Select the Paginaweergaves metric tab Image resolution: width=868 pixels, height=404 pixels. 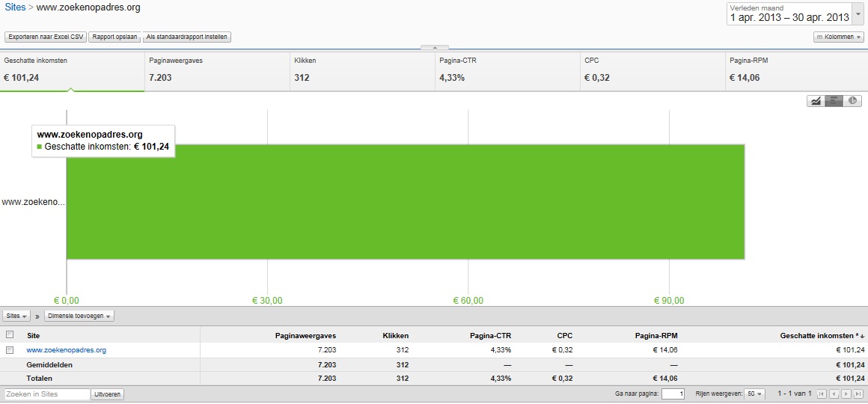coord(217,71)
